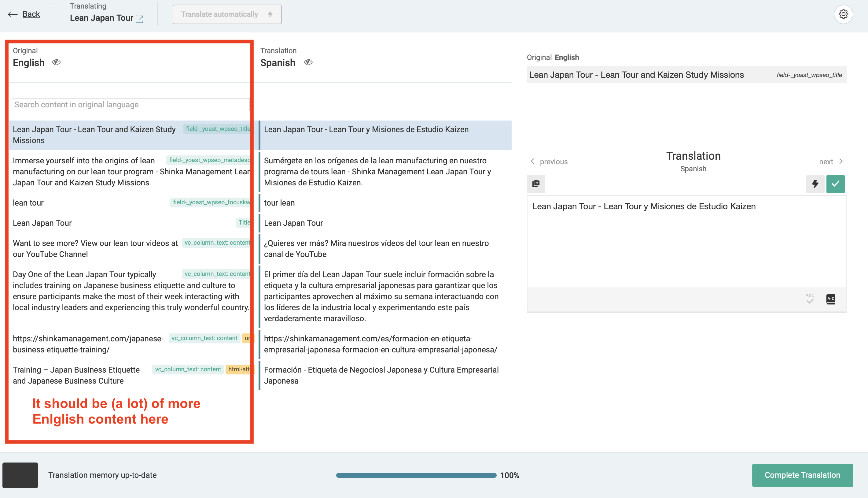Click field-_yoast_wpseo_title tag in the list
868x498 pixels.
pyautogui.click(x=217, y=129)
